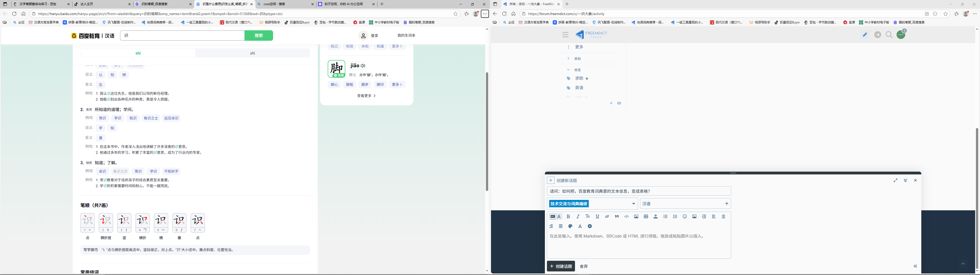Insert numbered list in composer
Image resolution: width=980 pixels, height=275 pixels.
point(675,216)
